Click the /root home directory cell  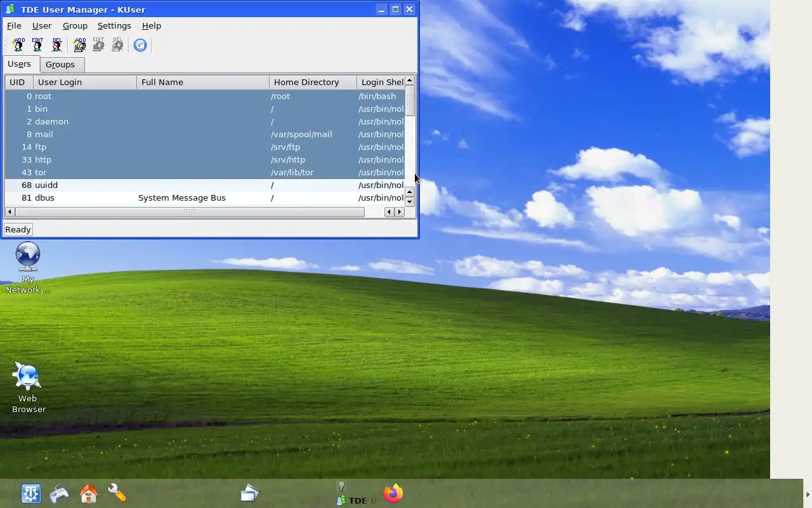[x=280, y=96]
